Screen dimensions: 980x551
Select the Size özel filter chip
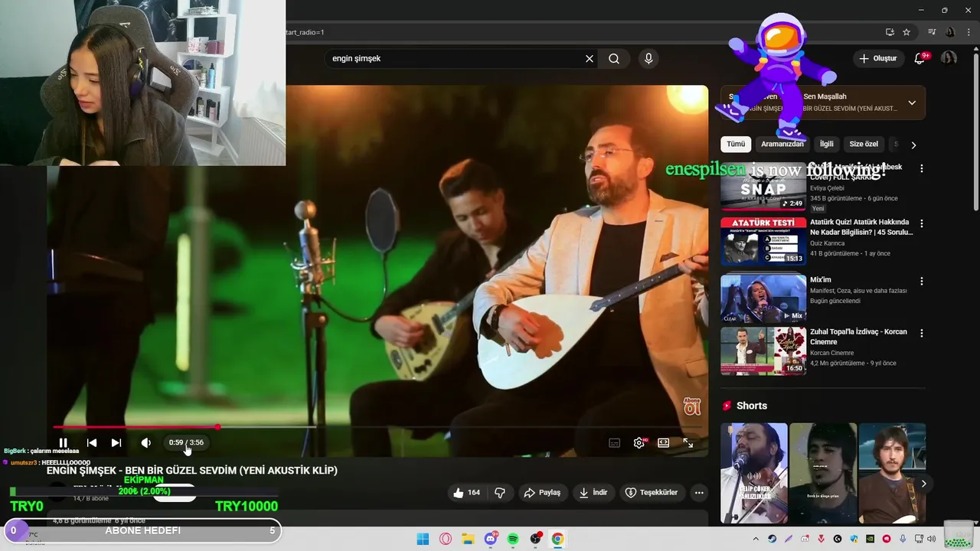864,144
